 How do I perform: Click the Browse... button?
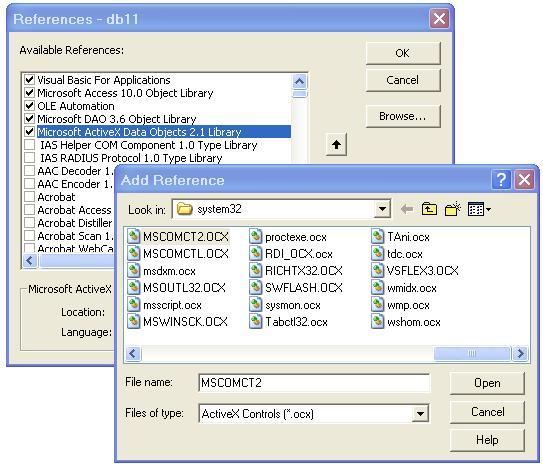(x=403, y=116)
